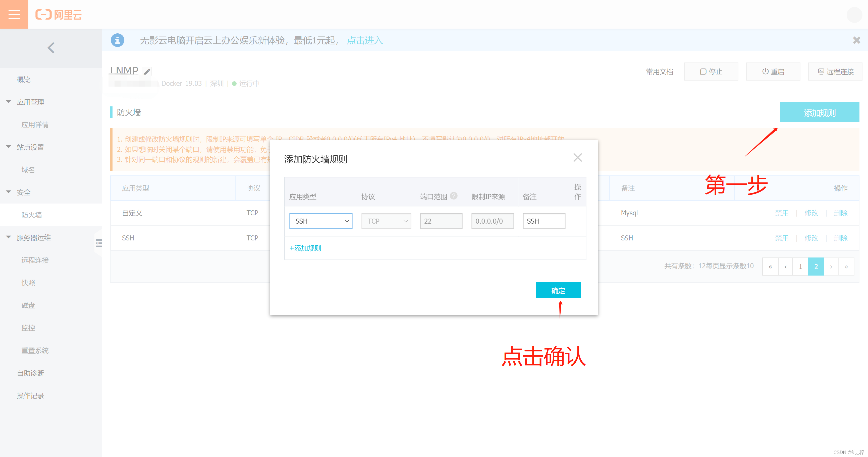868x457 pixels.
Task: Click the Aliyun logo
Action: coord(59,15)
